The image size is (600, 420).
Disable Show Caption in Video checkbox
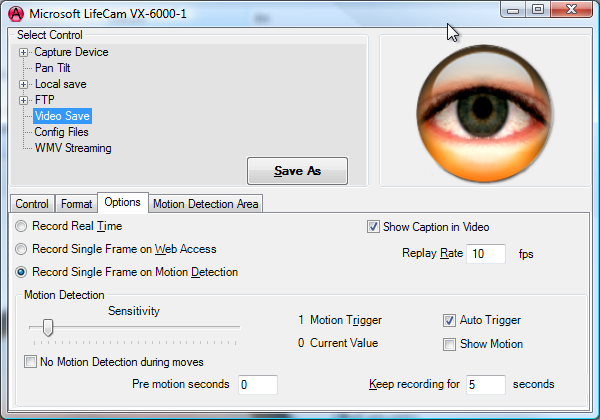(x=374, y=227)
